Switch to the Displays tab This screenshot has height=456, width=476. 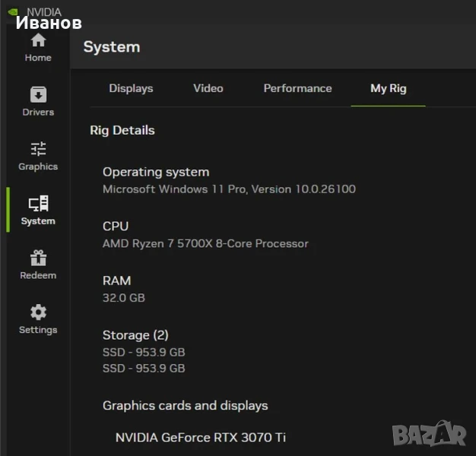(x=131, y=88)
